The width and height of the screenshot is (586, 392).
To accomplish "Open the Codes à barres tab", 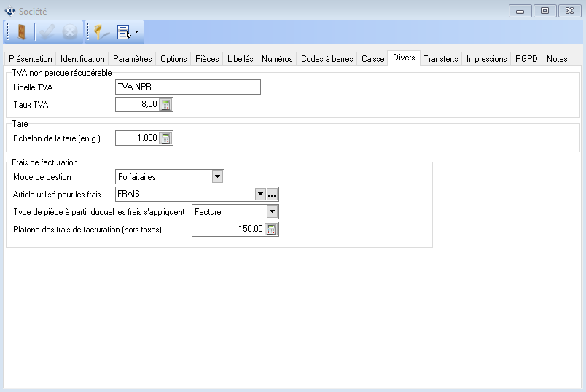I will (327, 59).
